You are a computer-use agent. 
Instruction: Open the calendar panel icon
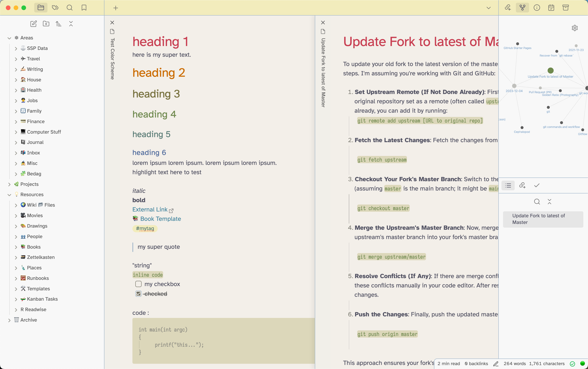[x=551, y=8]
